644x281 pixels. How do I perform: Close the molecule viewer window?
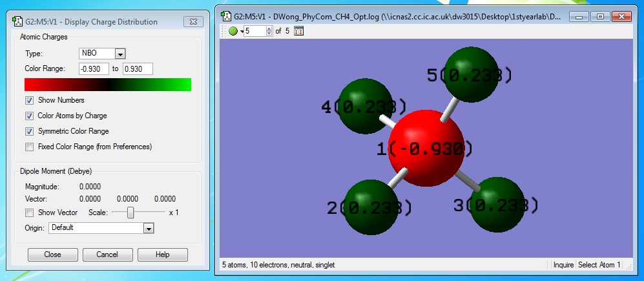(x=622, y=16)
